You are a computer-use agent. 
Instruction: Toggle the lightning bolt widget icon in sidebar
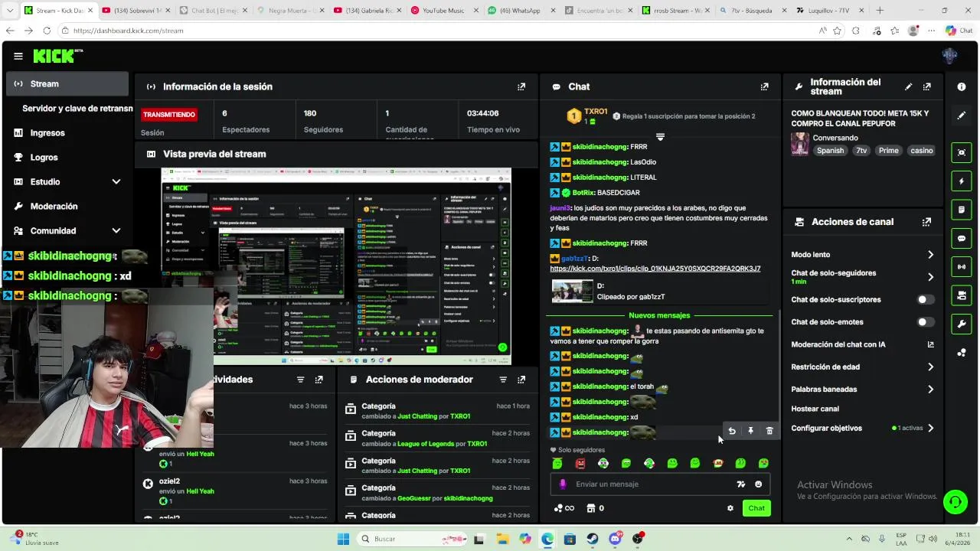pyautogui.click(x=962, y=181)
